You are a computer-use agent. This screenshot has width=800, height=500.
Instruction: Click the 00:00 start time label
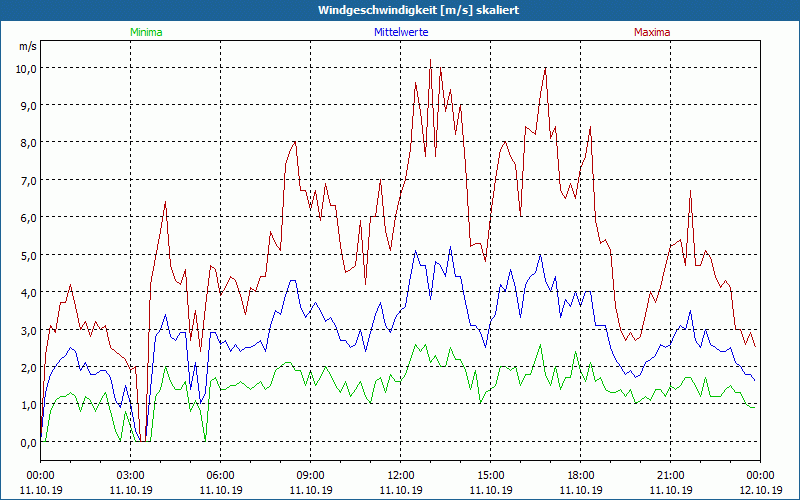coord(40,476)
